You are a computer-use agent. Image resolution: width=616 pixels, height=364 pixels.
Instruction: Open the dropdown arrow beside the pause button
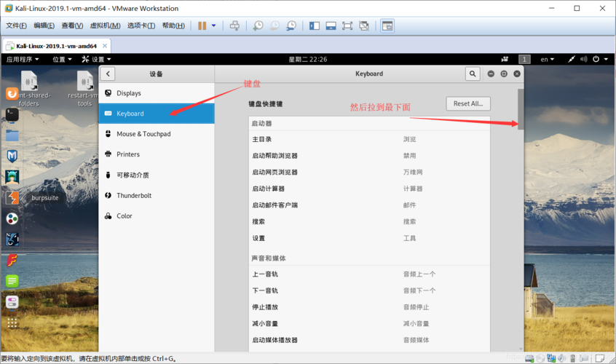coord(214,26)
